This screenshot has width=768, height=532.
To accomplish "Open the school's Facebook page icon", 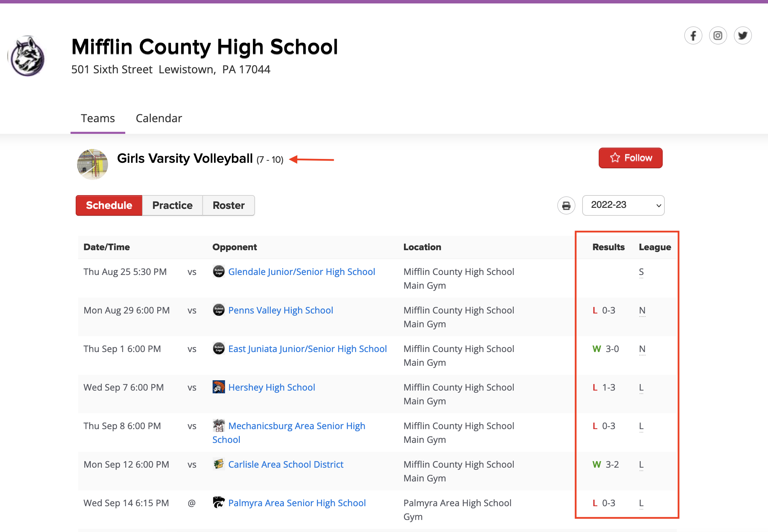I will coord(693,35).
